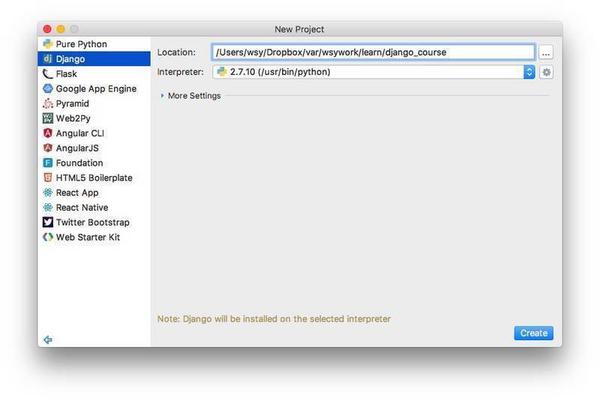Select Pure Python project type
600x401 pixels.
pos(81,44)
